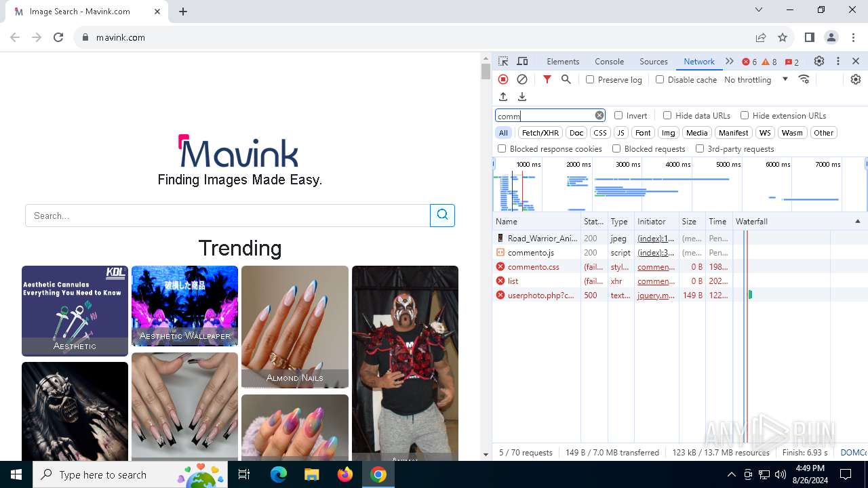Click the 8 warnings counter badge
Viewport: 868px width, 488px height.
[770, 62]
